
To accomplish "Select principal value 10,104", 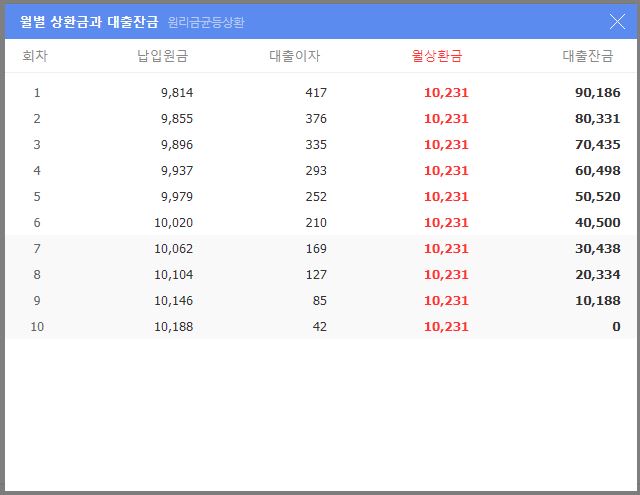I will click(x=173, y=275).
